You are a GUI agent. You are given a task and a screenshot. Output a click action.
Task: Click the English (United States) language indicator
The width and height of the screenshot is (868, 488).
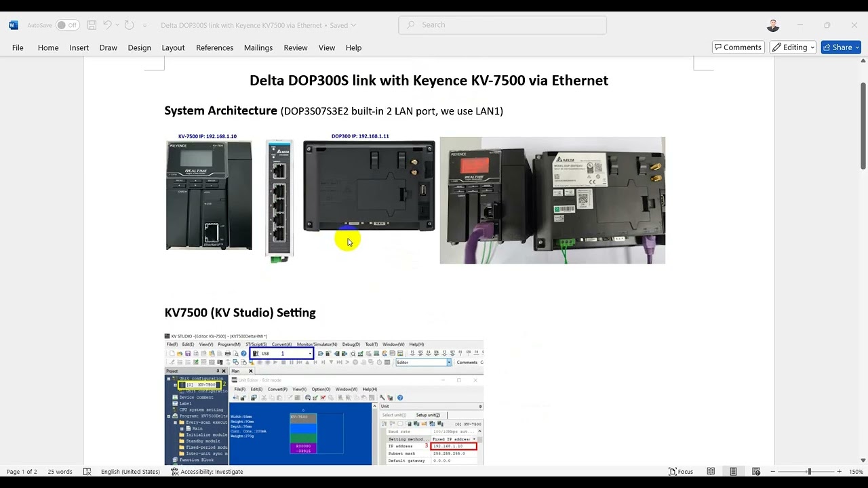pos(130,472)
